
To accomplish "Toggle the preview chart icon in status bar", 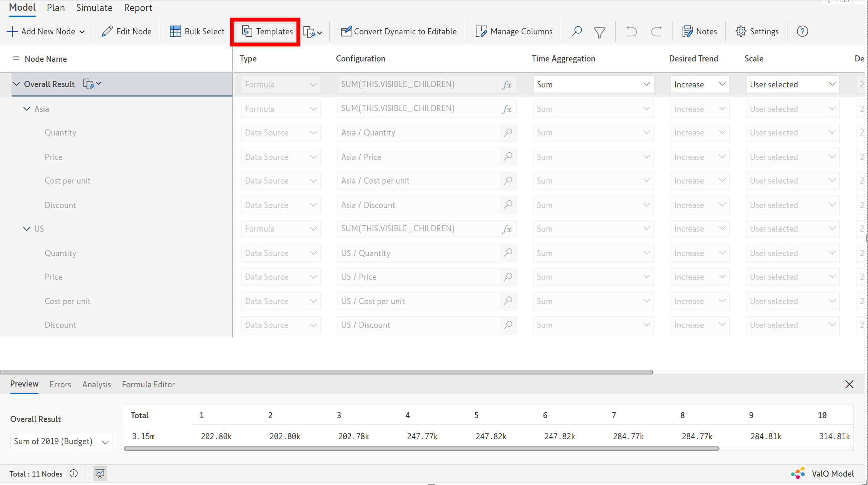I will coord(100,474).
